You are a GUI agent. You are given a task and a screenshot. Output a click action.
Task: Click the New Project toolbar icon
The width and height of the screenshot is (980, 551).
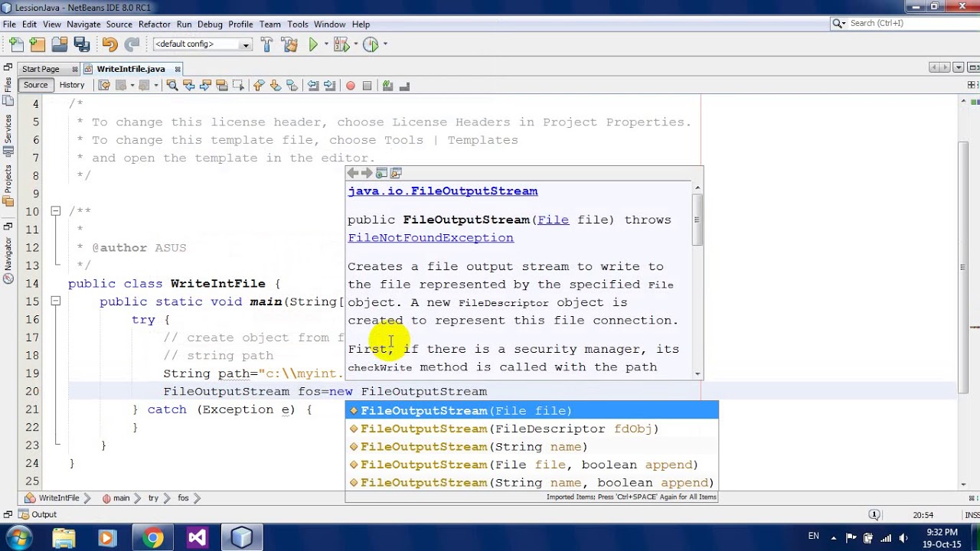point(37,44)
